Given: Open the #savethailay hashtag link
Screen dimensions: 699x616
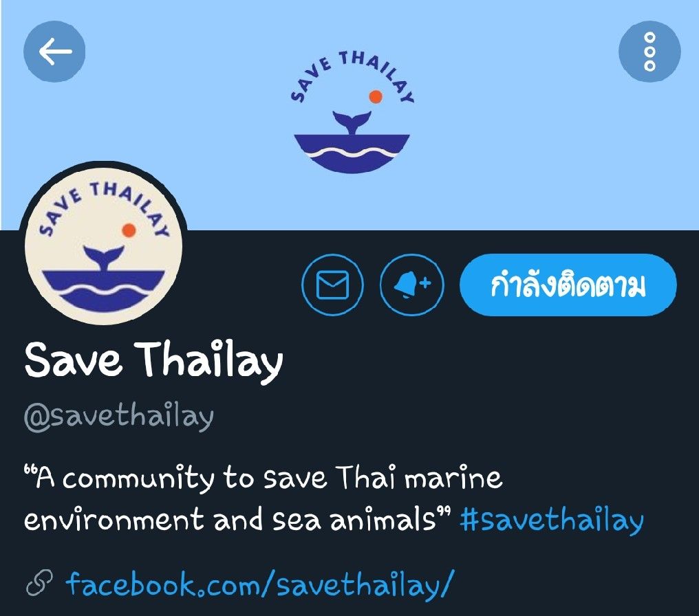Looking at the screenshot, I should coord(552,520).
